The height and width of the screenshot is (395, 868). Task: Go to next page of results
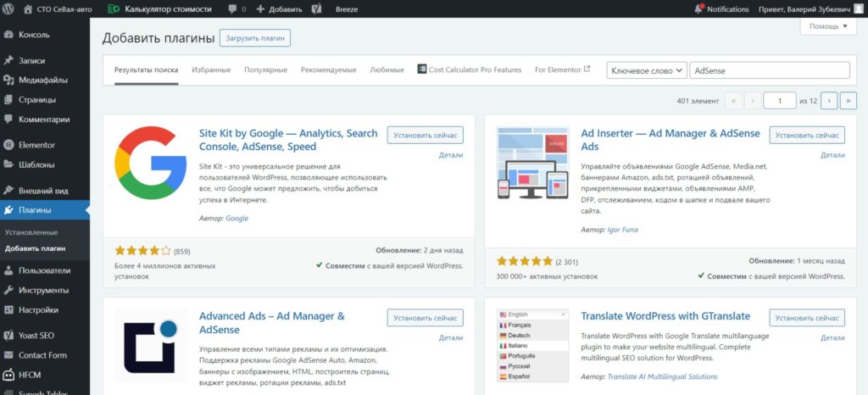(x=829, y=101)
